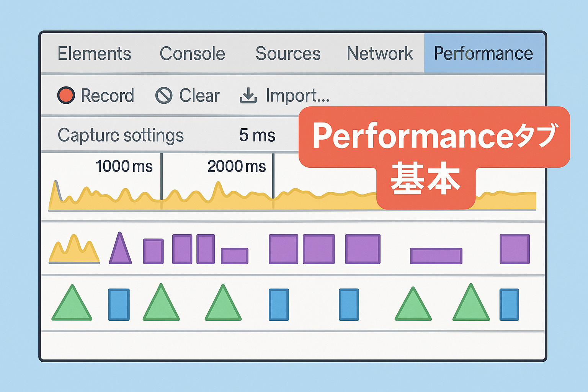
Task: Click the Clear recording icon
Action: coord(165,95)
